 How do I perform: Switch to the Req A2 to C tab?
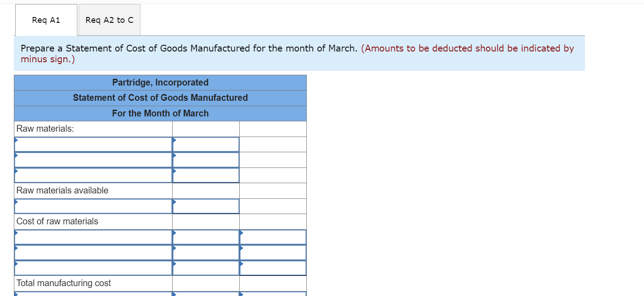tap(109, 19)
